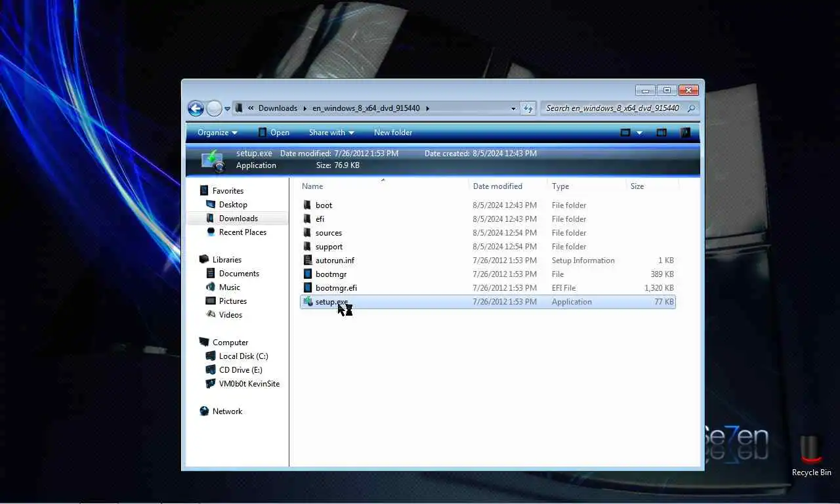The image size is (840, 504).
Task: Open the recent locations dropdown beside Forward
Action: pos(227,109)
